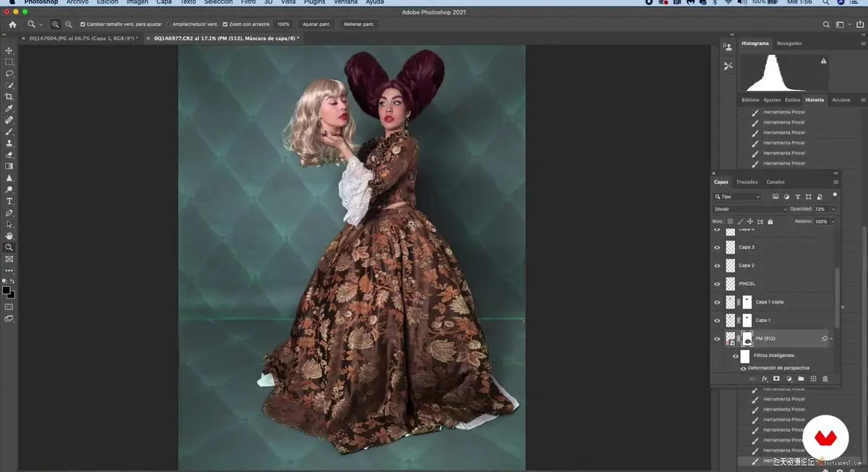Image resolution: width=868 pixels, height=472 pixels.
Task: Select the Type tool
Action: pyautogui.click(x=9, y=201)
